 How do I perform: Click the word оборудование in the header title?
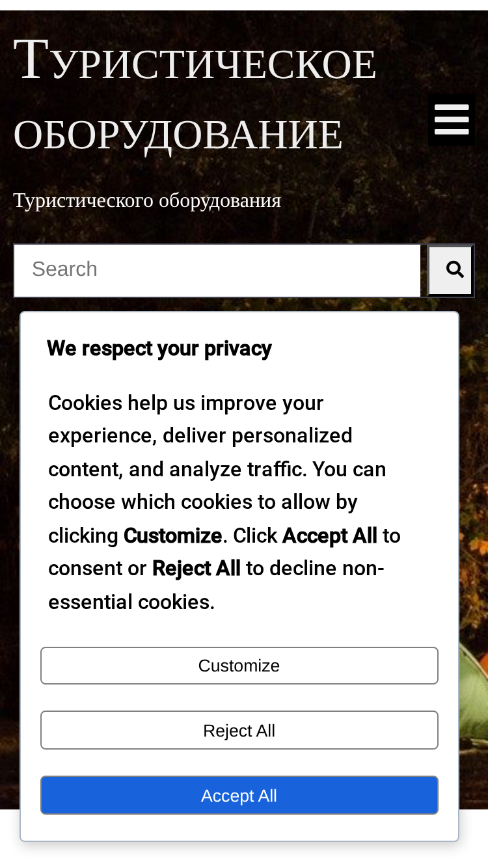(178, 134)
